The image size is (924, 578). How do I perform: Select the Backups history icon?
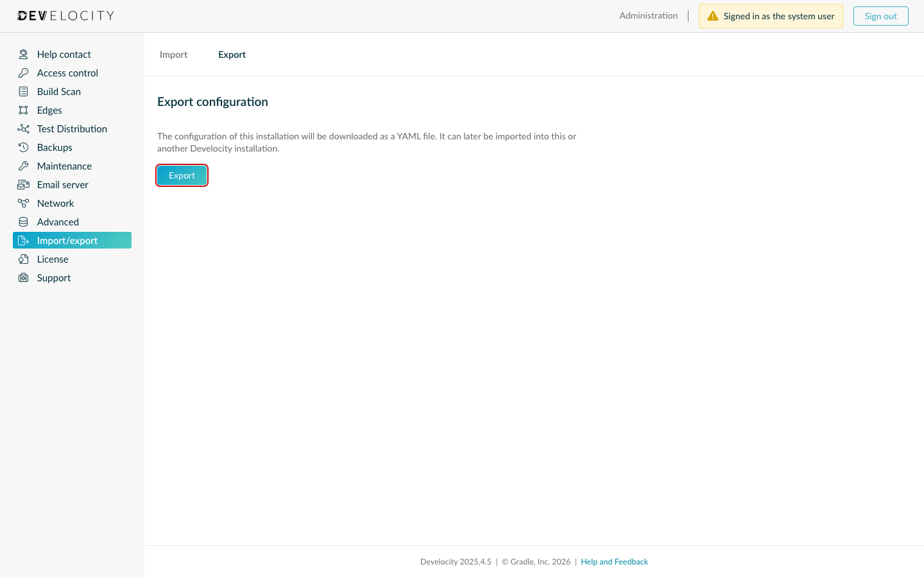24,147
